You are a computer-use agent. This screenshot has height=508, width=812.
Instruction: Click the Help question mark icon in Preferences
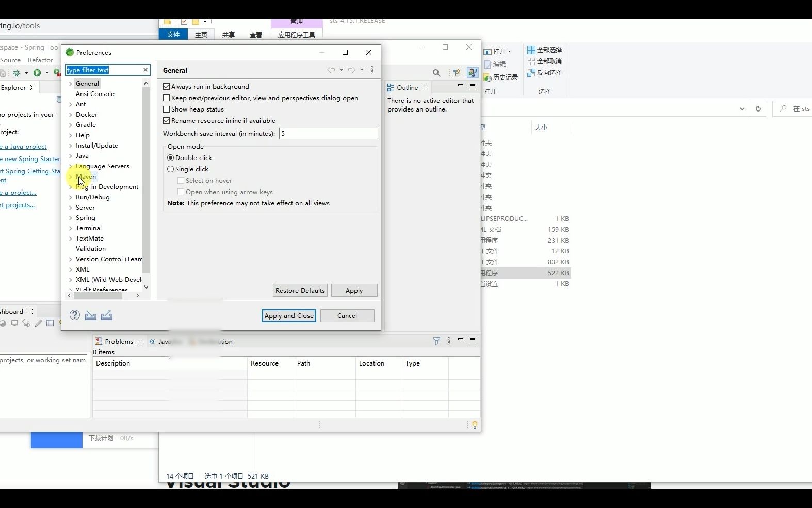75,315
